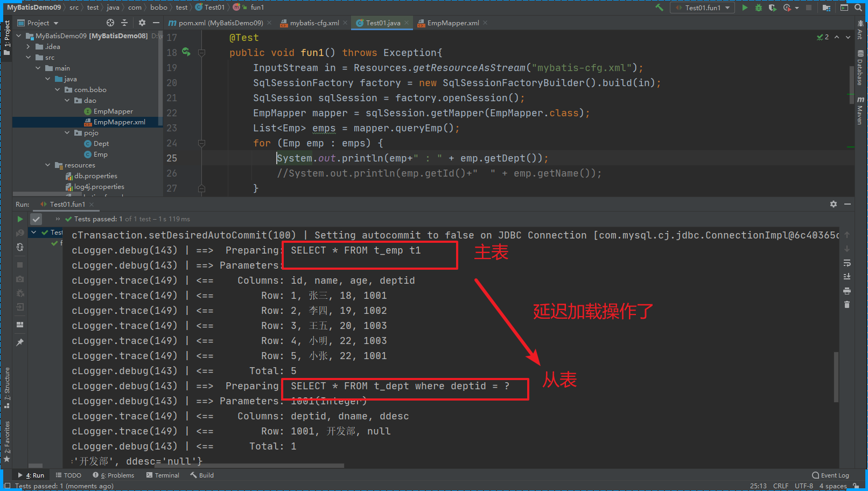Open Search Everywhere magnifier icon
This screenshot has height=491, width=868.
point(857,8)
